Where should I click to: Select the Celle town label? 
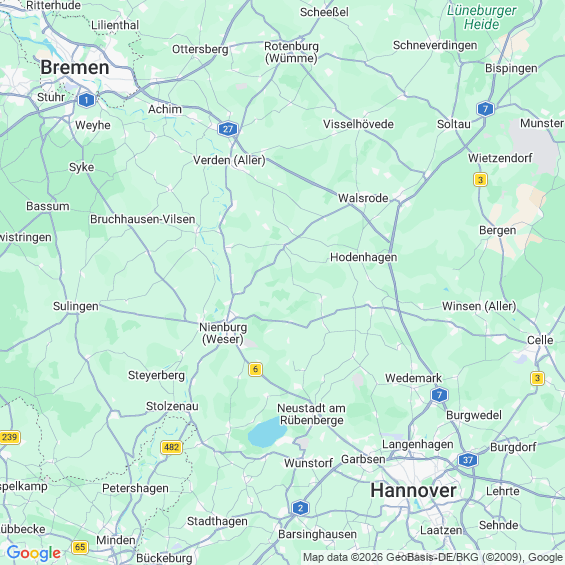pos(540,340)
